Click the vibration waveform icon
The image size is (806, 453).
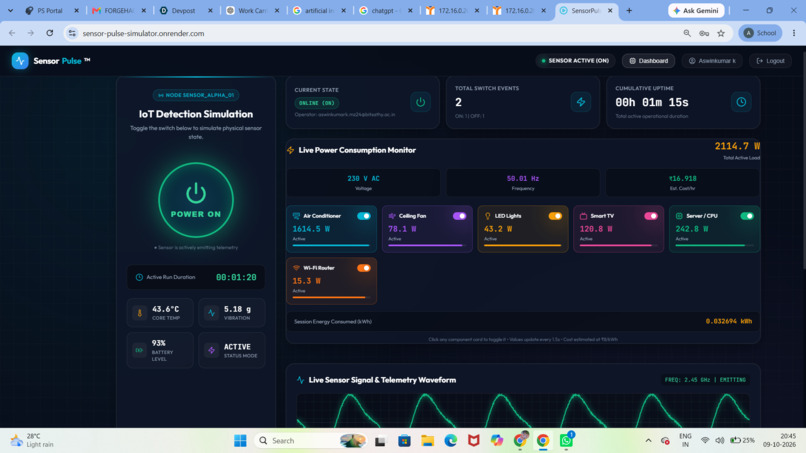[x=211, y=313]
